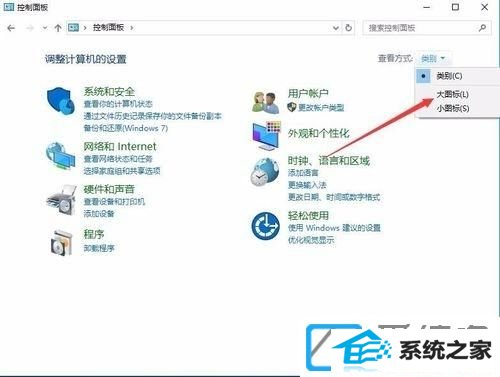Refresh the Control Panel address bar
Image resolution: width=500 pixels, height=377 pixels.
[348, 28]
